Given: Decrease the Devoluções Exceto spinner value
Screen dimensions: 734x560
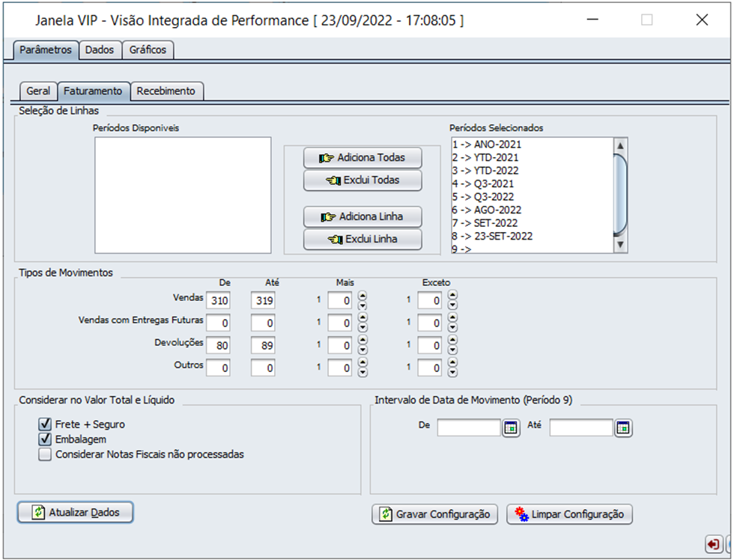Looking at the screenshot, I should tap(452, 350).
